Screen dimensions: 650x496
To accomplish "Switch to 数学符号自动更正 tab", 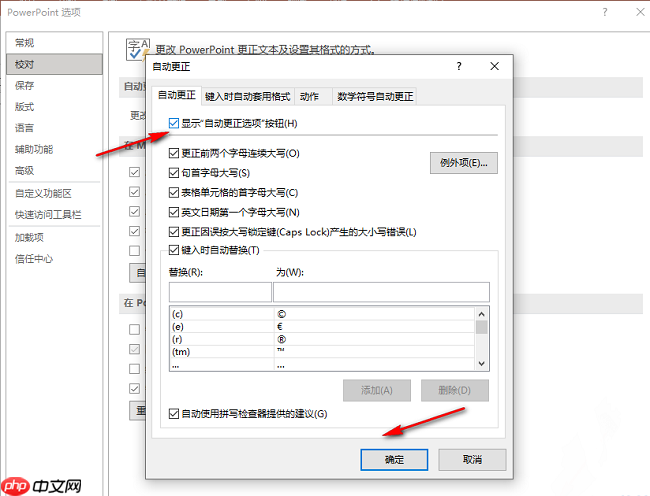I will pos(375,97).
